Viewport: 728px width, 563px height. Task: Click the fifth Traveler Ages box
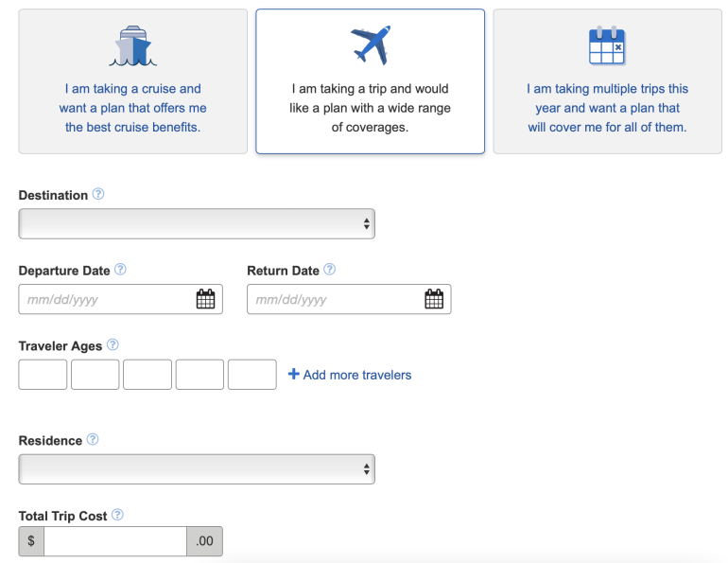[x=252, y=375]
